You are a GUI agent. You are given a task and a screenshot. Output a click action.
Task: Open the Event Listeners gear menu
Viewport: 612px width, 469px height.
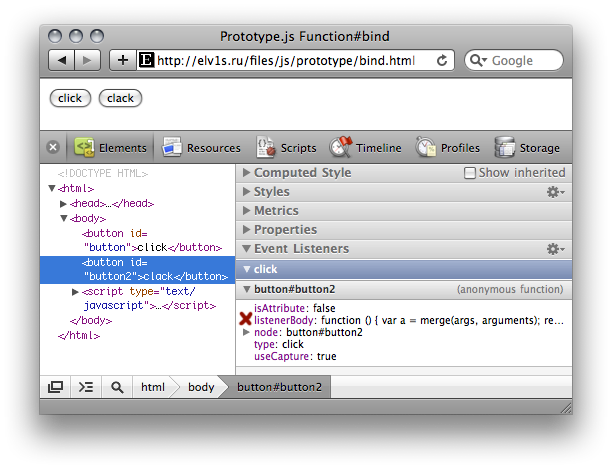tap(555, 249)
